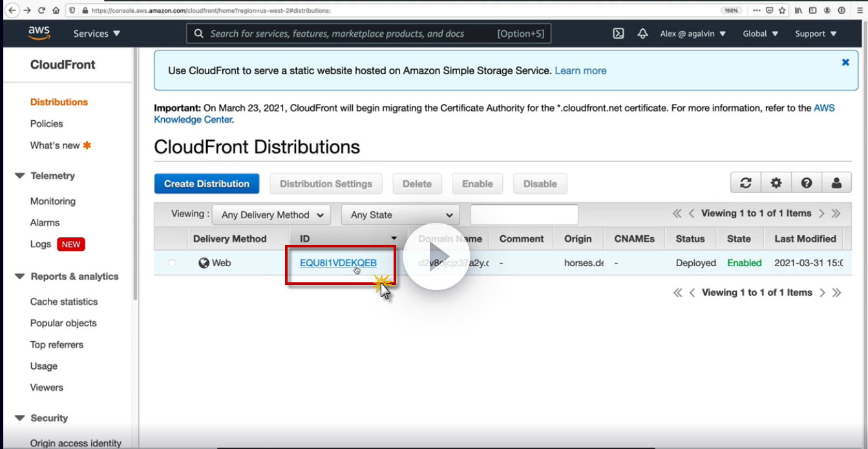Click the distributions filter text field
The width and height of the screenshot is (868, 449).
(524, 214)
